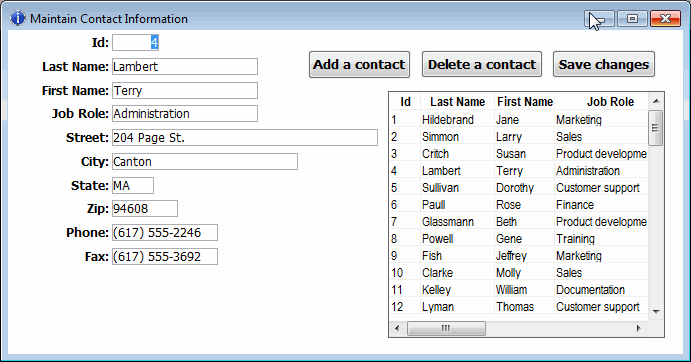Click the horizontal scroll right arrow
Image resolution: width=691 pixels, height=362 pixels.
639,328
